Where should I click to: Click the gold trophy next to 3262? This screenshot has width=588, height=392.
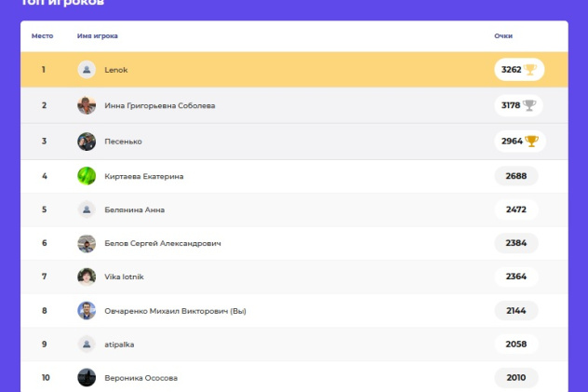(x=531, y=70)
